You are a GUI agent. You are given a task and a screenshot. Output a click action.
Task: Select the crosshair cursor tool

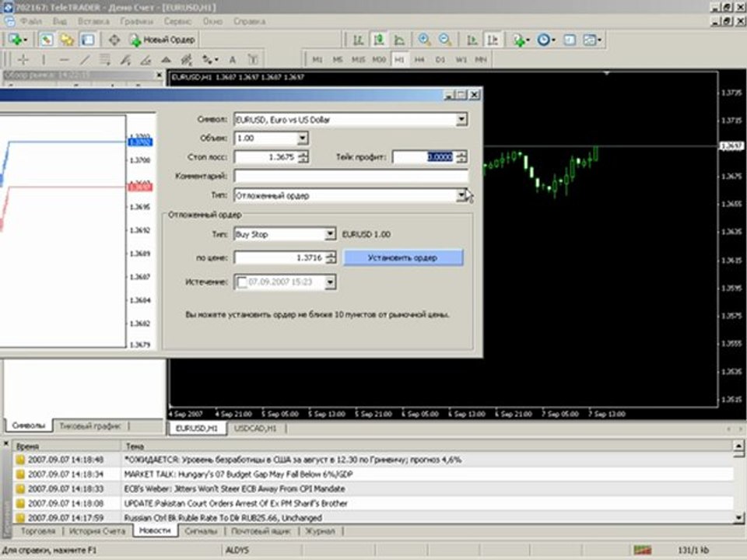click(x=24, y=59)
